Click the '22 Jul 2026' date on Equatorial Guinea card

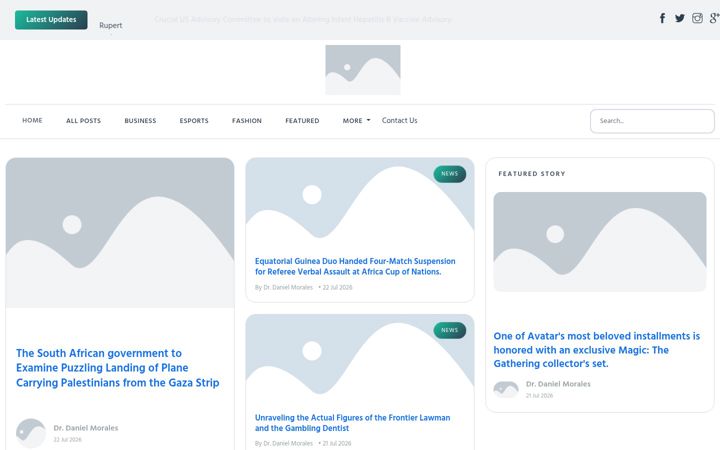337,287
